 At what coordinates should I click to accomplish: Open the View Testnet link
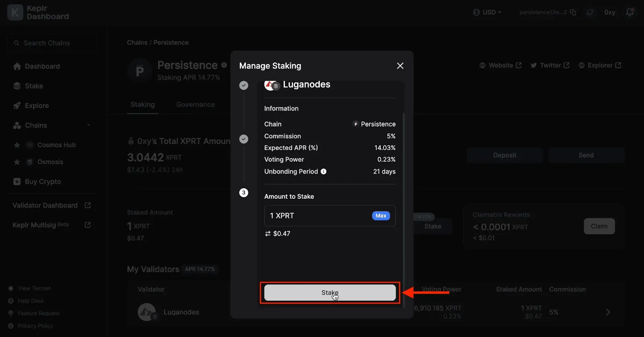pyautogui.click(x=34, y=288)
